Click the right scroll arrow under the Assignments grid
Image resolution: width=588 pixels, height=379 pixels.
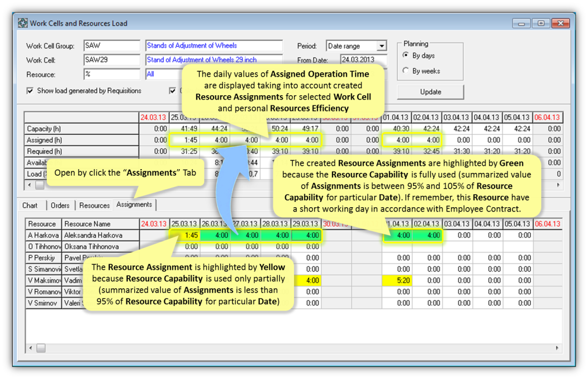(557, 348)
